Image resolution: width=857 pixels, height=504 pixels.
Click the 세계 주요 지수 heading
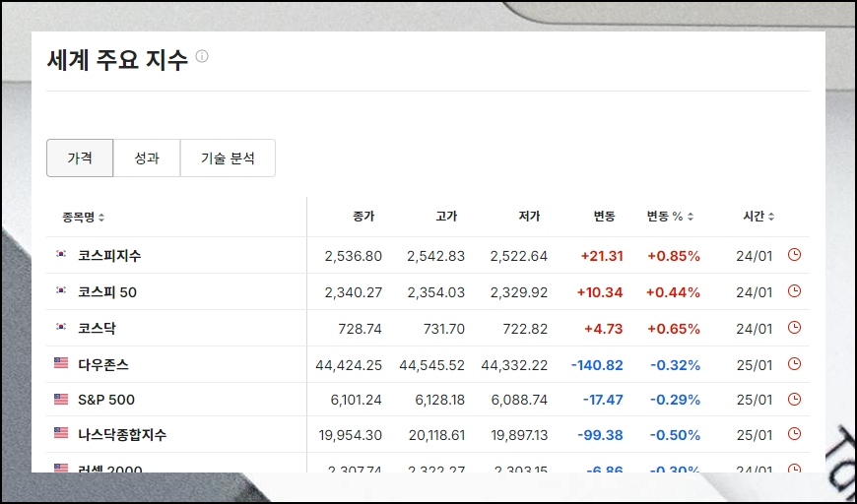pos(117,59)
